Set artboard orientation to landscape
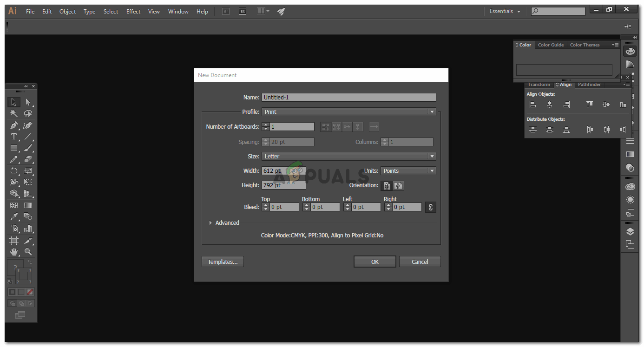This screenshot has width=644, height=347. 398,185
